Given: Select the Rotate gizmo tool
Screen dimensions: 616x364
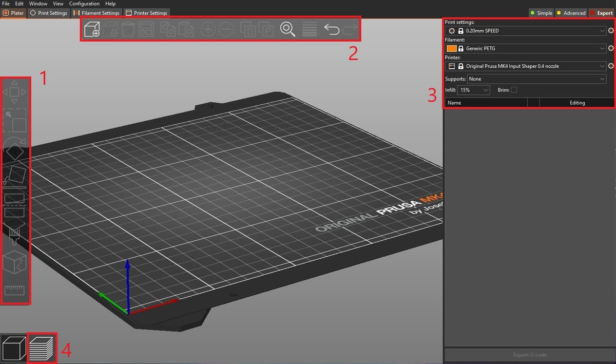Looking at the screenshot, I should (15, 150).
